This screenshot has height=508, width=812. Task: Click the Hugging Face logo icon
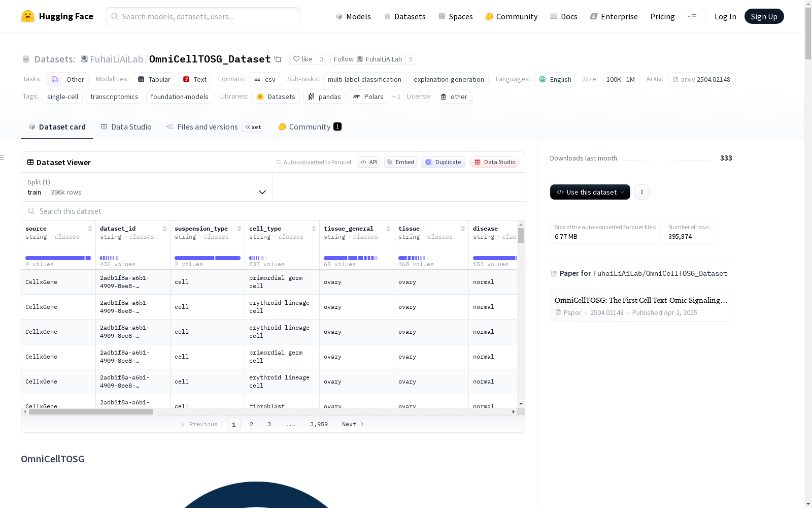28,16
